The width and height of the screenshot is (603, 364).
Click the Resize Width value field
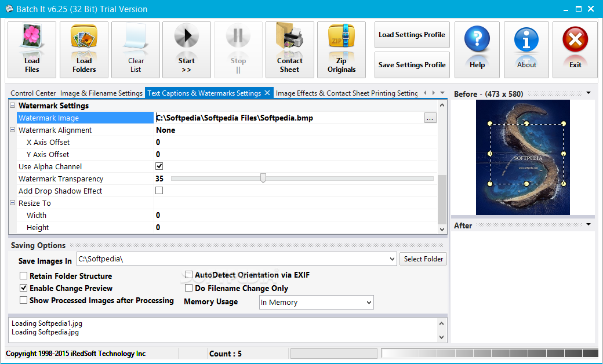(x=295, y=215)
